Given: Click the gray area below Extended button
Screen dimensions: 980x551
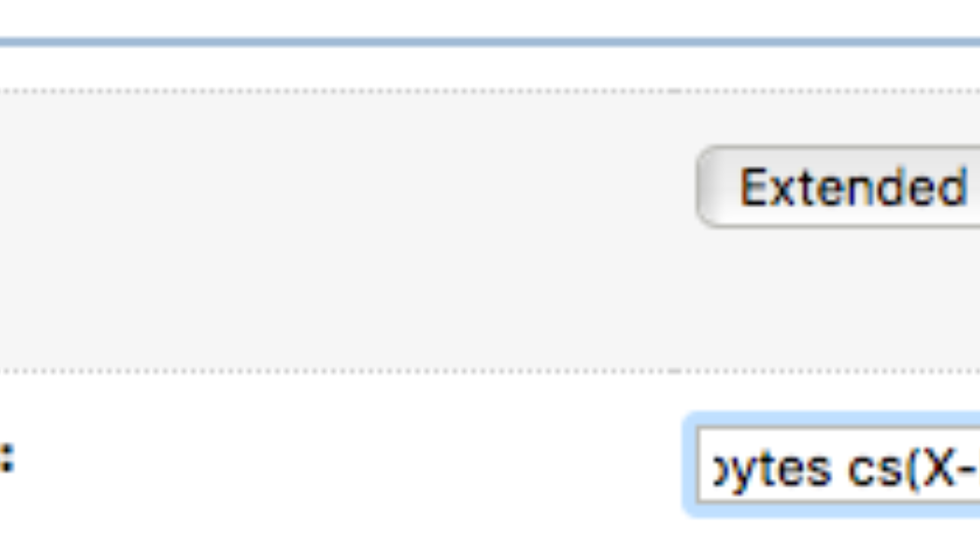Looking at the screenshot, I should [x=838, y=298].
